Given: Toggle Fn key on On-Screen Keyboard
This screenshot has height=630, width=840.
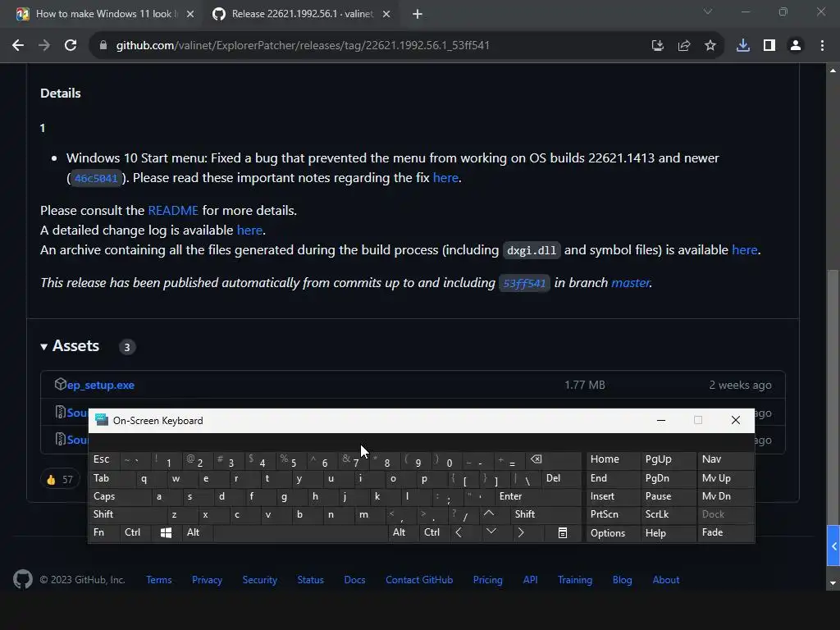Looking at the screenshot, I should 104,532.
